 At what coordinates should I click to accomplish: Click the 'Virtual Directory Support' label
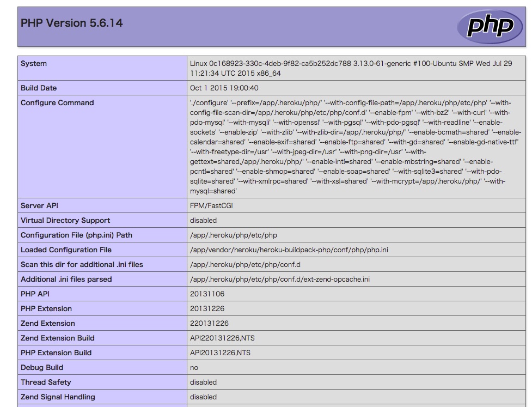(x=65, y=220)
